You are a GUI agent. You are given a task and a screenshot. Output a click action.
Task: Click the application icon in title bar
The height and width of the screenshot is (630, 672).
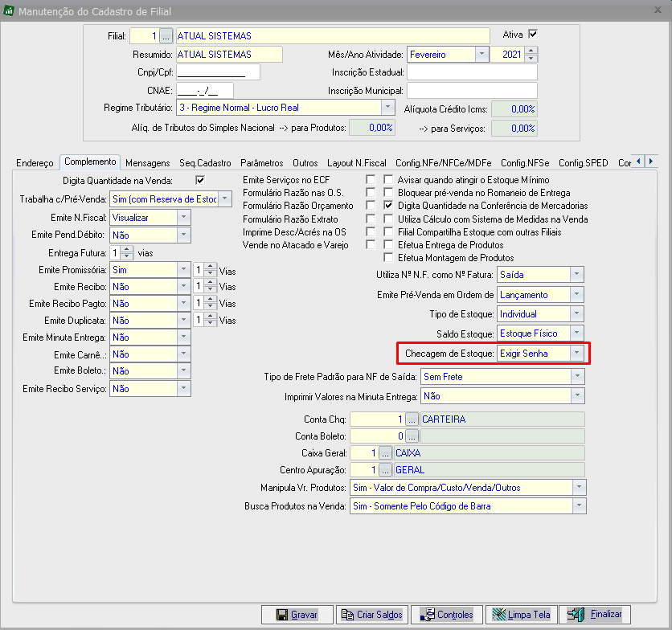point(9,11)
